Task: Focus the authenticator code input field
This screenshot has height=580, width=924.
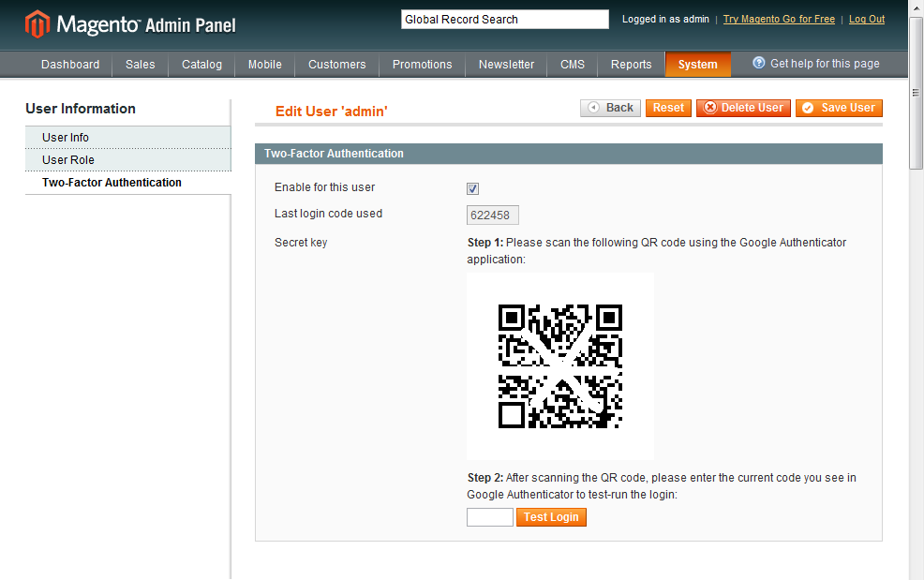Action: click(490, 517)
